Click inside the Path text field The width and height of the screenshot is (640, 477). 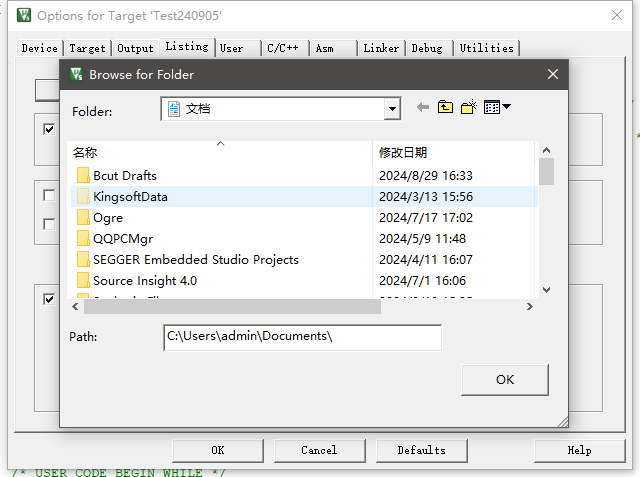click(301, 337)
